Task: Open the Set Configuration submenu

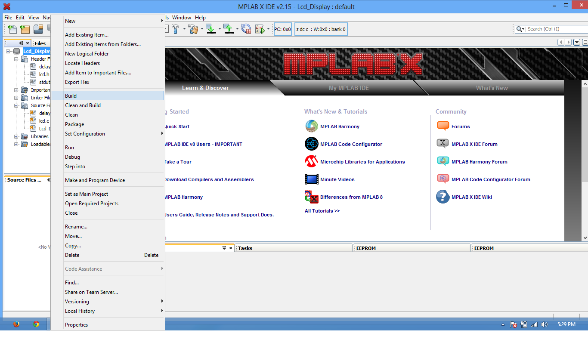Action: tap(108, 133)
